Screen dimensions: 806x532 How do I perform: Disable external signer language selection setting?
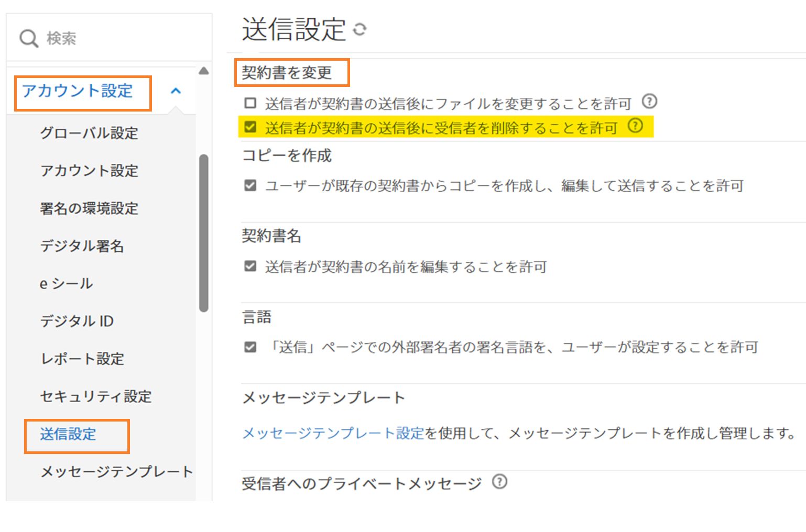coord(250,347)
